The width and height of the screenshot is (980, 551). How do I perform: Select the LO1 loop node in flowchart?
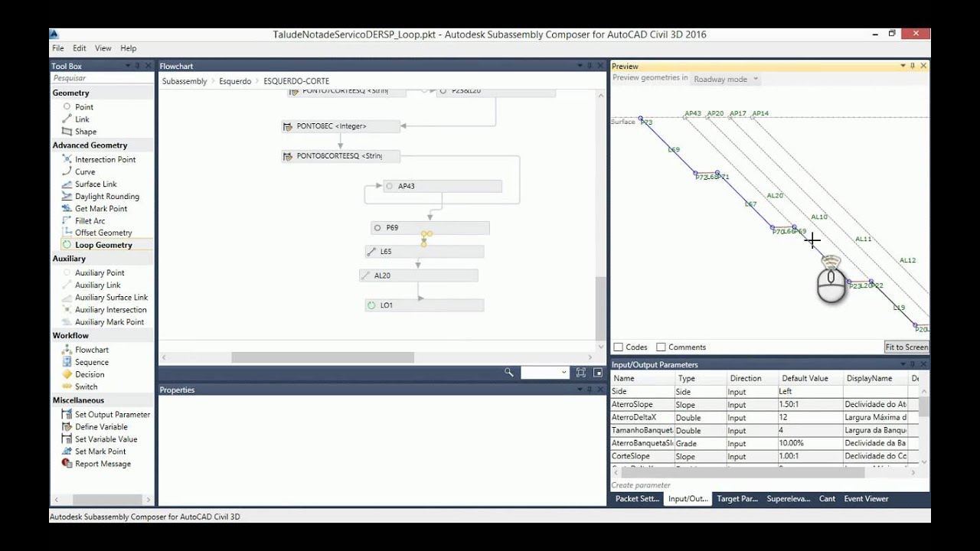tap(424, 305)
